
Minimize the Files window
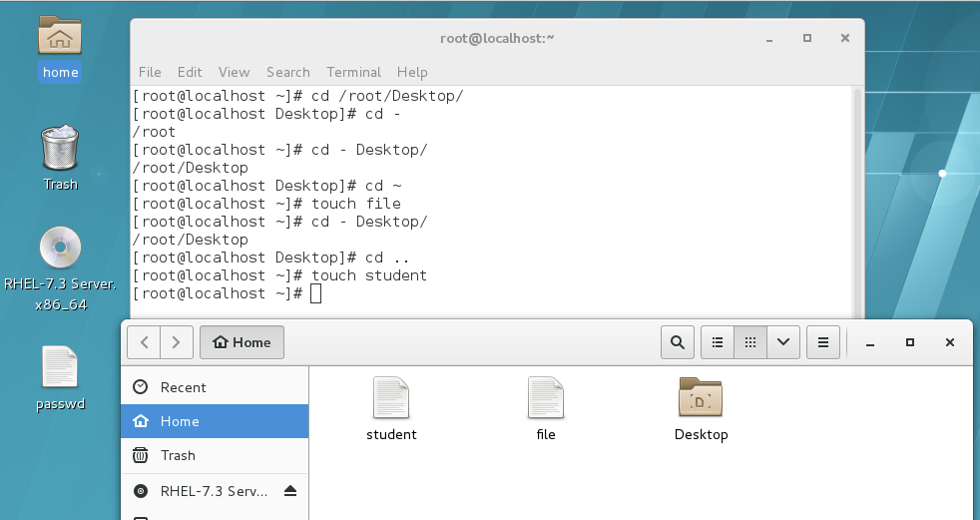coord(870,342)
